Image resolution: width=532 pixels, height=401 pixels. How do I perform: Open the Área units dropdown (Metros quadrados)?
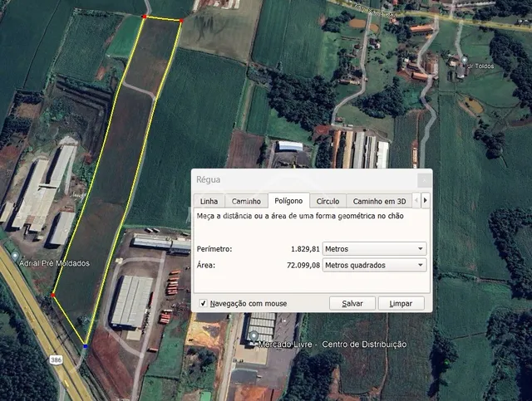click(x=374, y=265)
